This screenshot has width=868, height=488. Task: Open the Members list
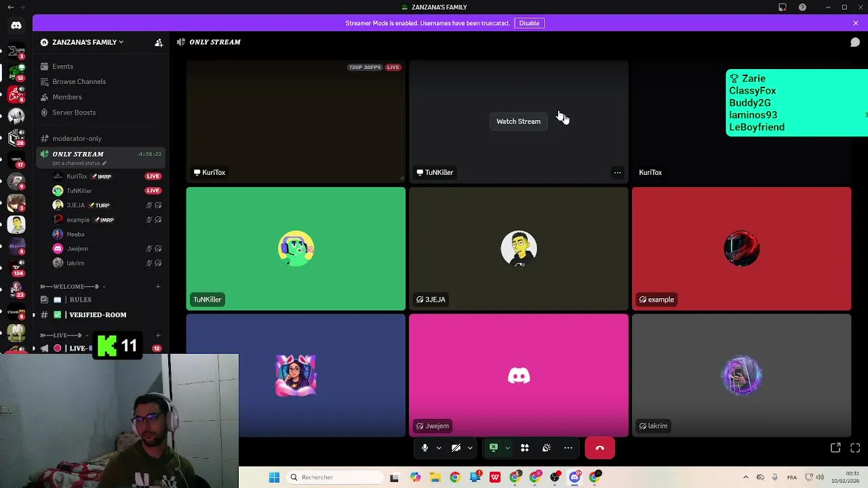66,97
